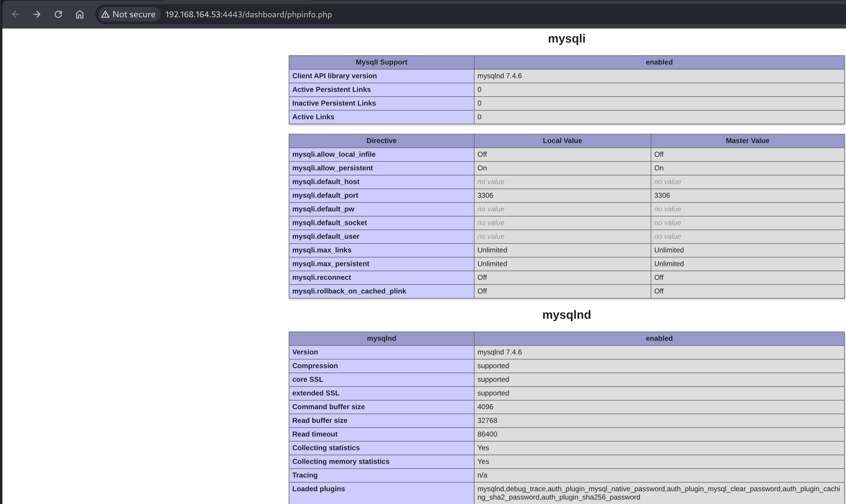Viewport: 846px width, 504px height.
Task: Click the mysqlnd section heading
Action: pos(566,315)
